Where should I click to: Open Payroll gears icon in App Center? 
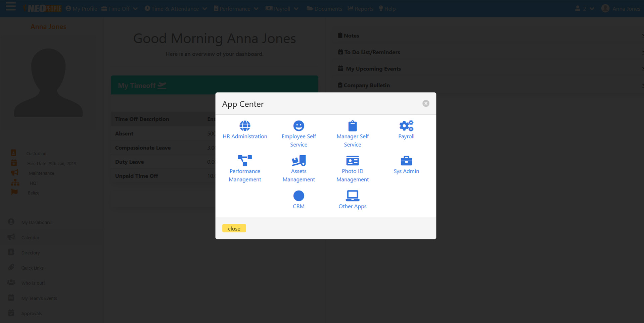point(406,126)
